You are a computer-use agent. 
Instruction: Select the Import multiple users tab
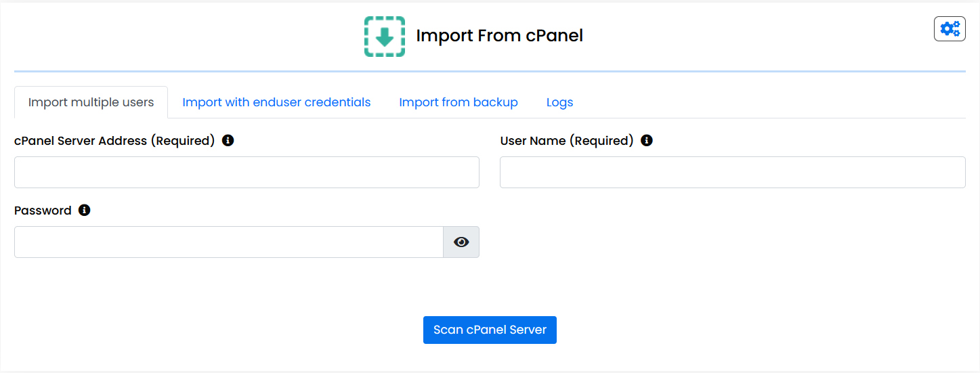[x=91, y=103]
